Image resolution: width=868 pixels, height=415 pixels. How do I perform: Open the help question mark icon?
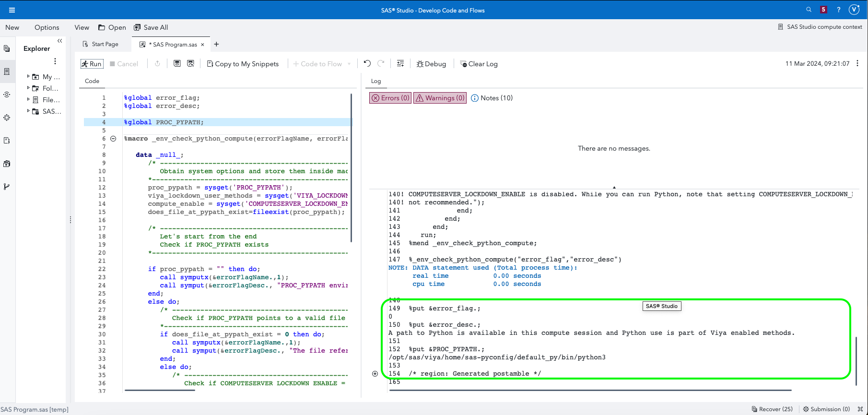tap(838, 10)
